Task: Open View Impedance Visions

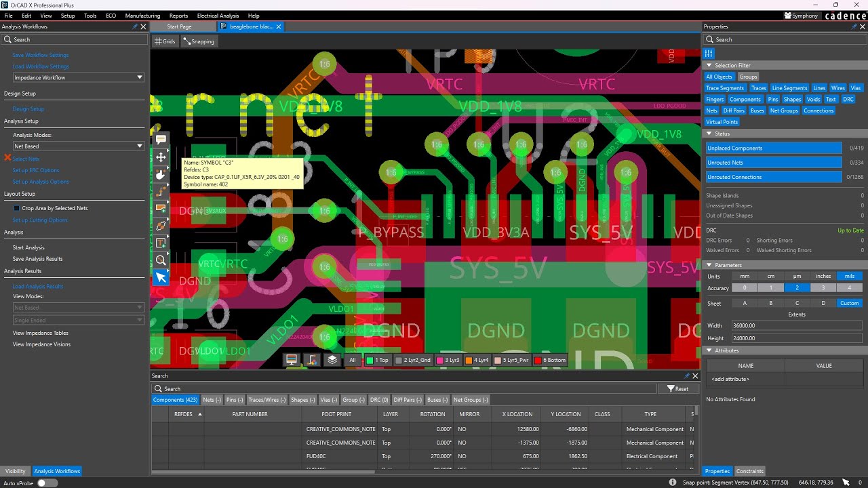Action: point(41,344)
